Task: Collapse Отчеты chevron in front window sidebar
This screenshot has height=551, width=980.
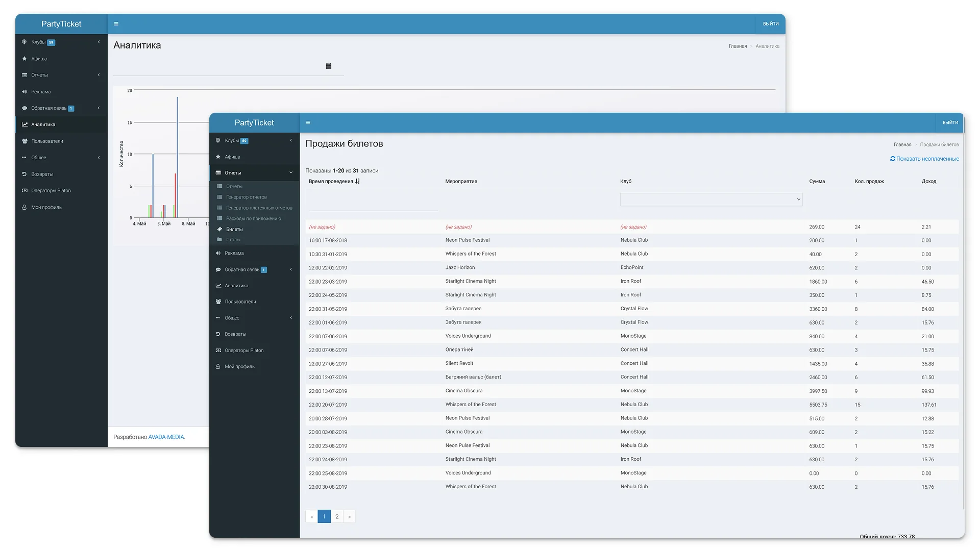Action: pos(291,173)
